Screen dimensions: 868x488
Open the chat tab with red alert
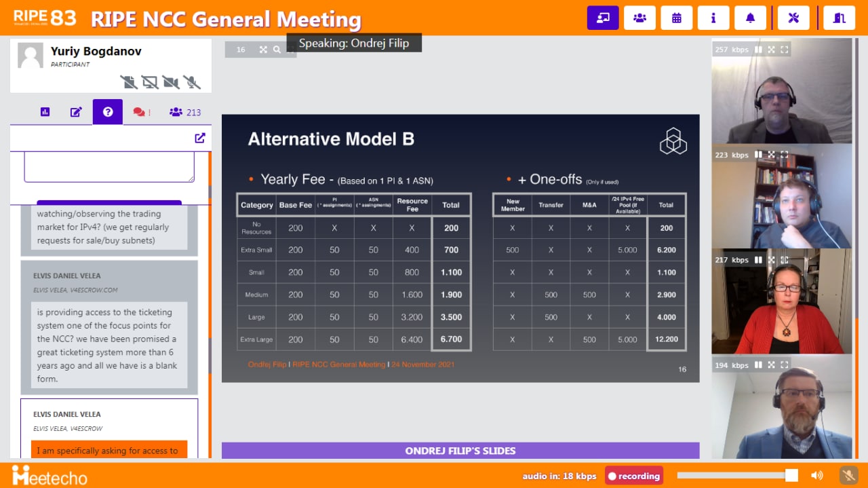(x=141, y=112)
